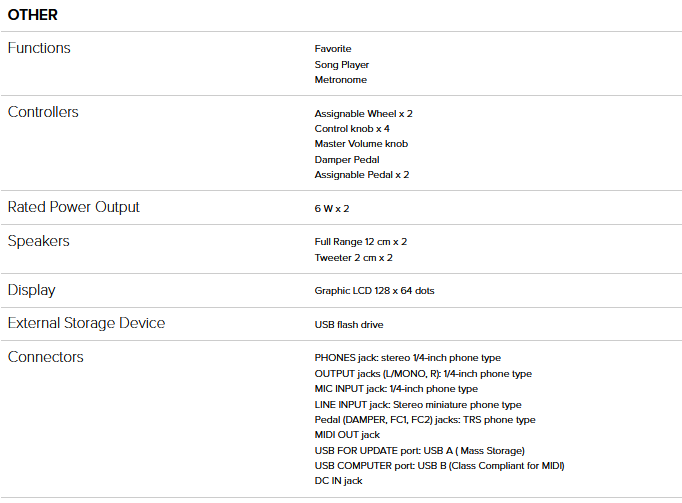Select the DC IN jack line
682x503 pixels.
(338, 481)
